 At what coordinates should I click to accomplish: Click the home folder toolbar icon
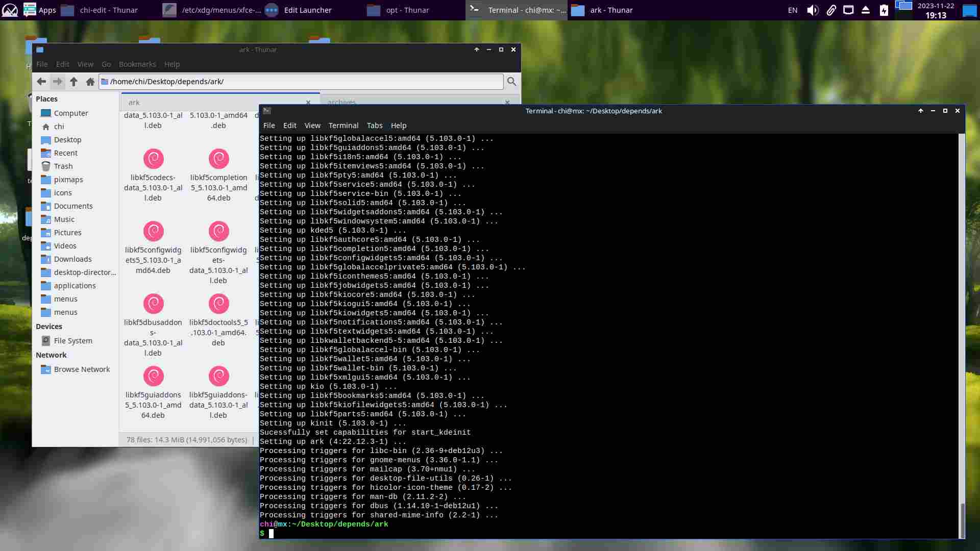click(x=90, y=82)
